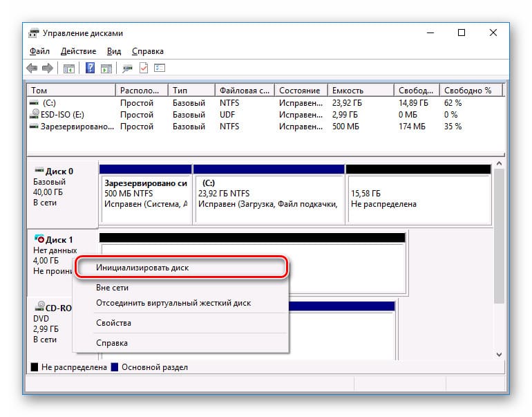Click the vertical scrollbar thumb
Viewport: 532px width, 417px height.
tap(499, 236)
